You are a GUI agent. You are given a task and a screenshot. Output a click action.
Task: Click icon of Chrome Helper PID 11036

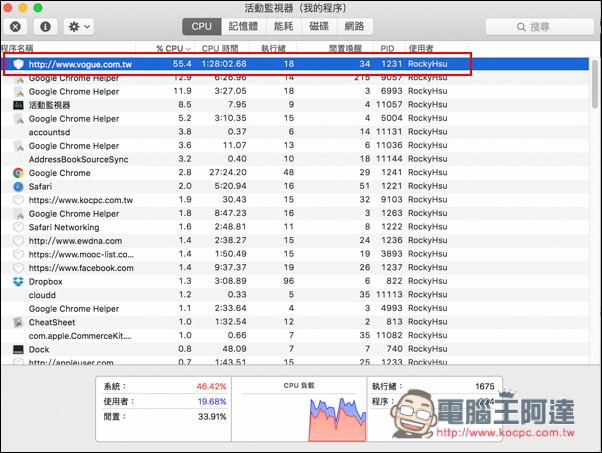click(18, 146)
